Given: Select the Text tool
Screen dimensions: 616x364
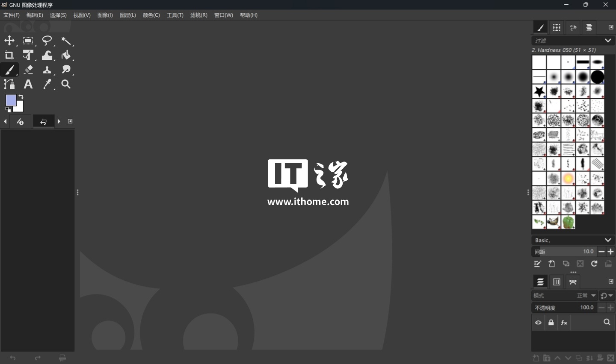Looking at the screenshot, I should tap(28, 84).
